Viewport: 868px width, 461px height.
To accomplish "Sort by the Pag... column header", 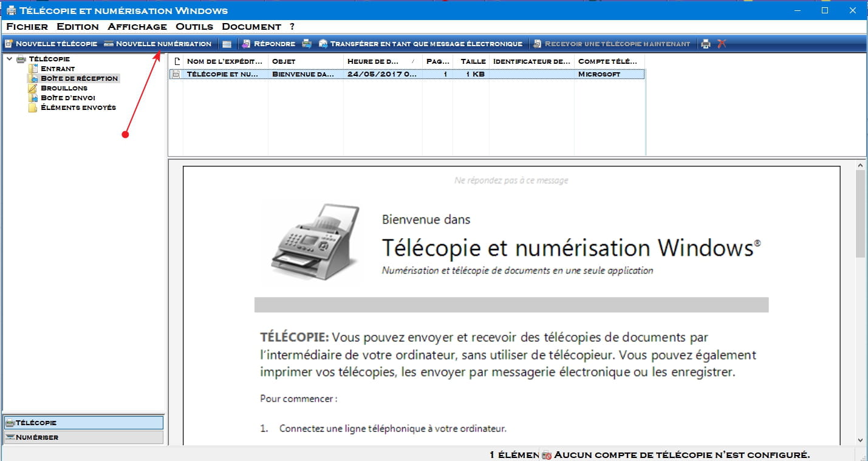I will (437, 61).
